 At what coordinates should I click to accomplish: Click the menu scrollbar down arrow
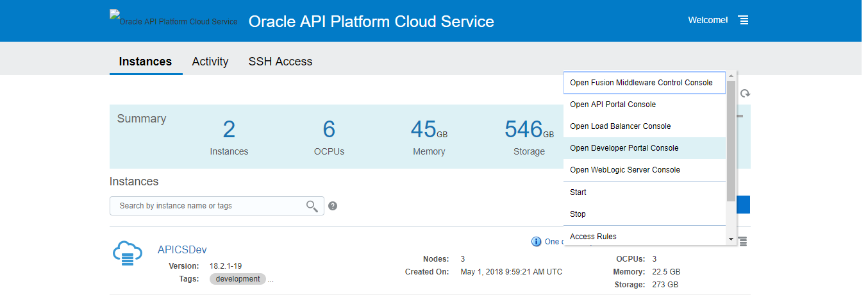[731, 239]
